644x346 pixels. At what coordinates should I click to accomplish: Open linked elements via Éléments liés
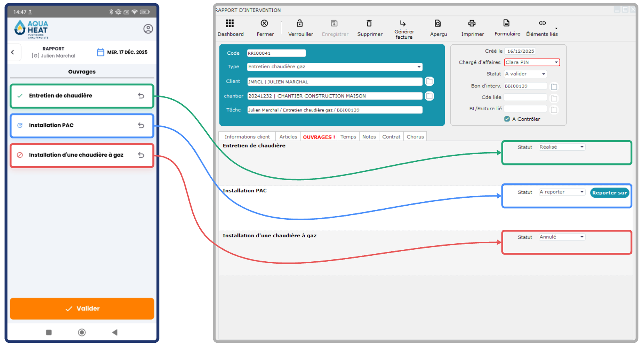(x=542, y=24)
